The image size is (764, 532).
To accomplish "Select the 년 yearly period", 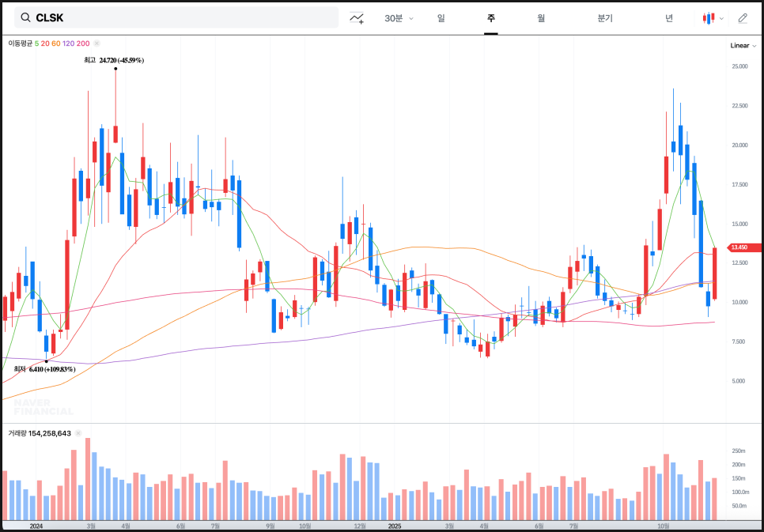I will (x=669, y=18).
